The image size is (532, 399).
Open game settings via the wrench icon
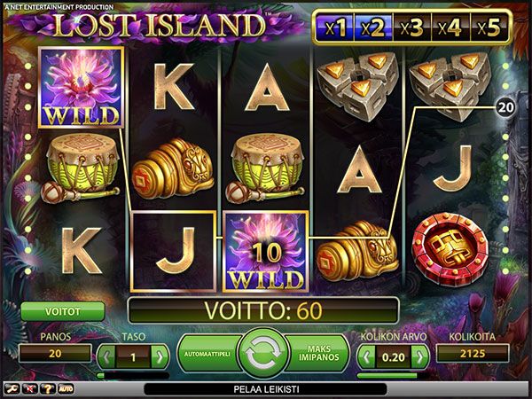(11, 389)
